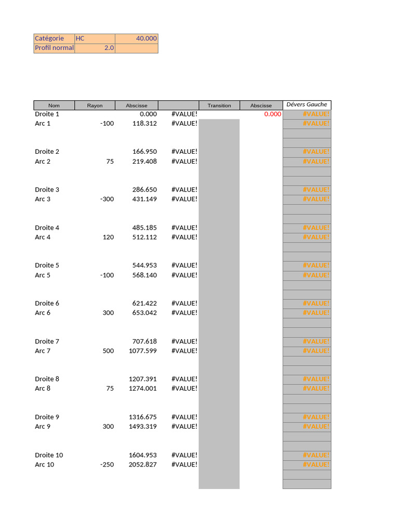Image resolution: width=399 pixels, height=532 pixels.
Task: Select the Arc 9 name cell
Action: click(x=43, y=427)
